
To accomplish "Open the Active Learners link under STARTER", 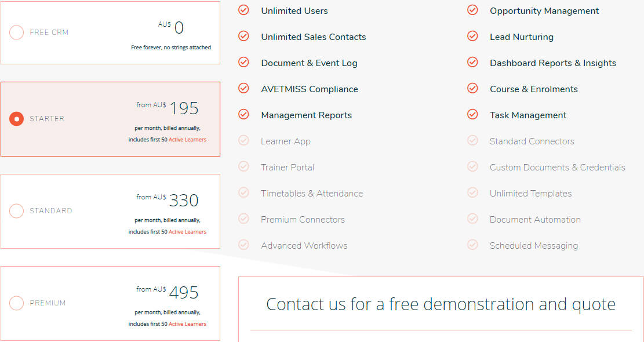I will 188,139.
